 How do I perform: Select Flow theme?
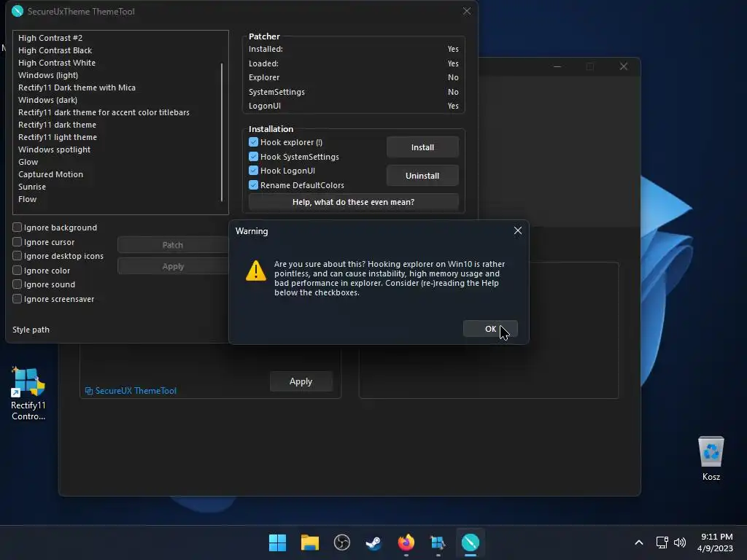(x=27, y=198)
